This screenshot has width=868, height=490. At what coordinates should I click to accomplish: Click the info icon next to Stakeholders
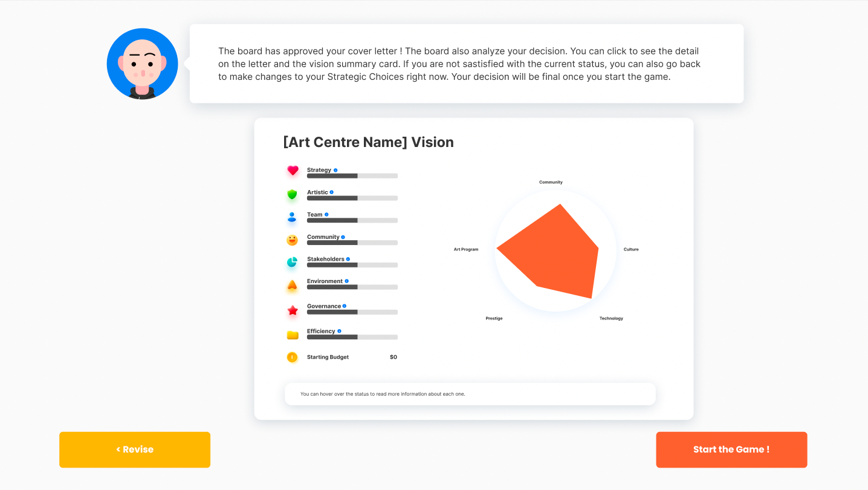348,259
